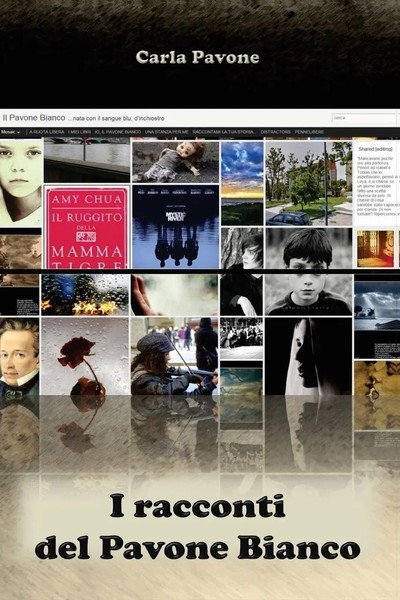Open the Amy Chua Mamma Tigre book post
Screen dimensions: 400x600
87,227
